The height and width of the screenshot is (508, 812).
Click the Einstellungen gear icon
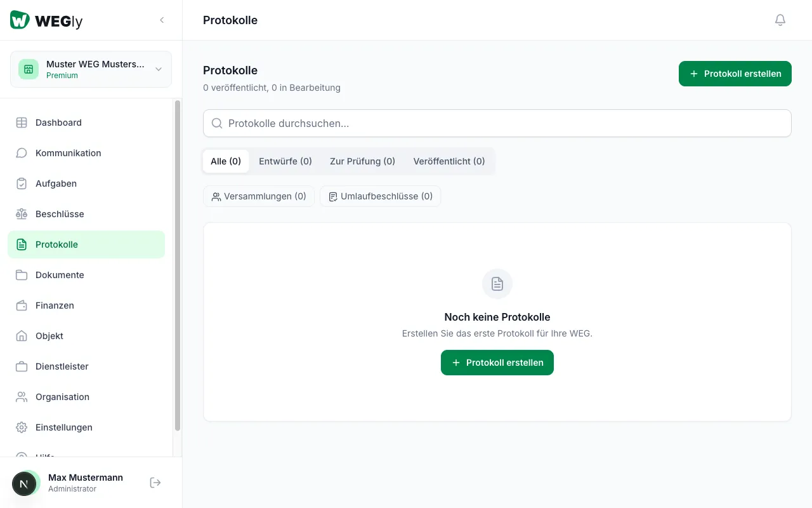pos(22,427)
